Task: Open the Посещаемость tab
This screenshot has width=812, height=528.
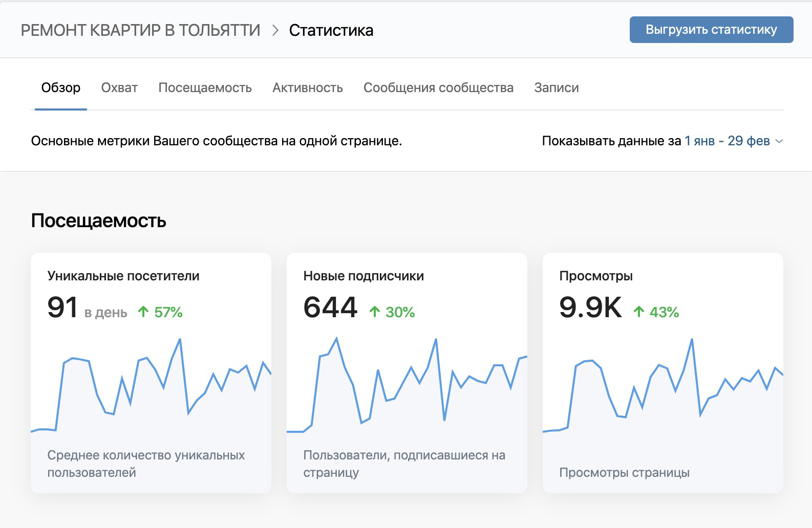Action: point(205,87)
